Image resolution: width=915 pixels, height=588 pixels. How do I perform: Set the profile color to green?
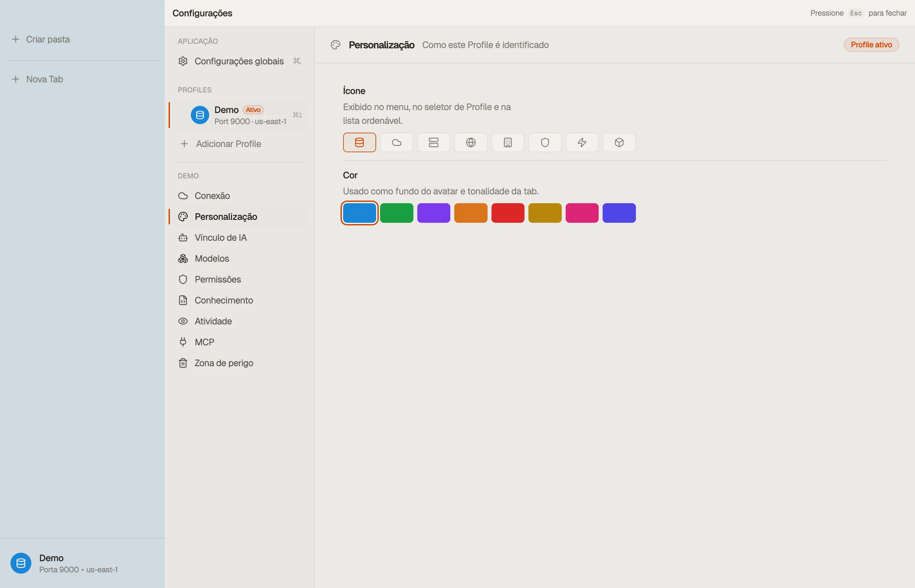coord(396,213)
